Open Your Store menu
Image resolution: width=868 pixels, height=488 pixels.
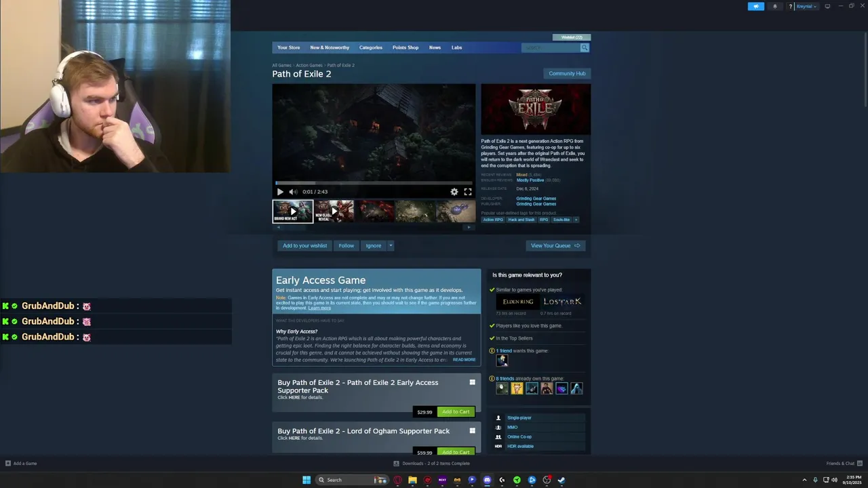click(x=288, y=47)
